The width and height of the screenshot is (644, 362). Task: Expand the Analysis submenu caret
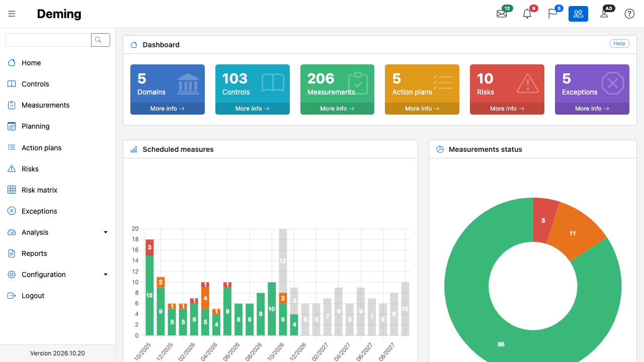tap(106, 232)
